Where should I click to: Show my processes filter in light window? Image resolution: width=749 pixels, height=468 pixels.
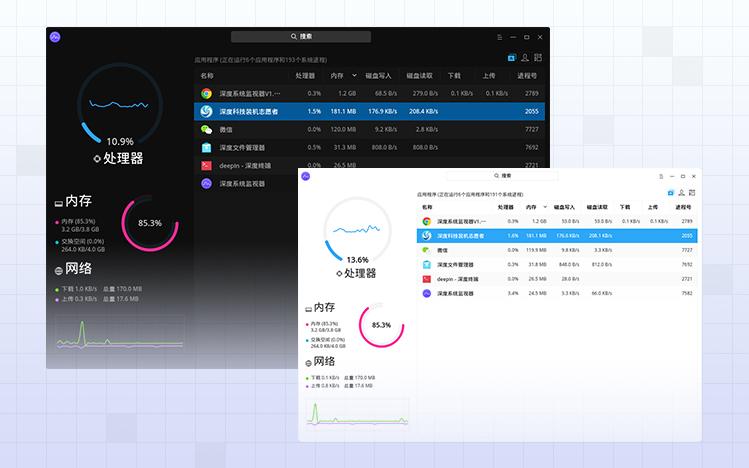pos(682,193)
